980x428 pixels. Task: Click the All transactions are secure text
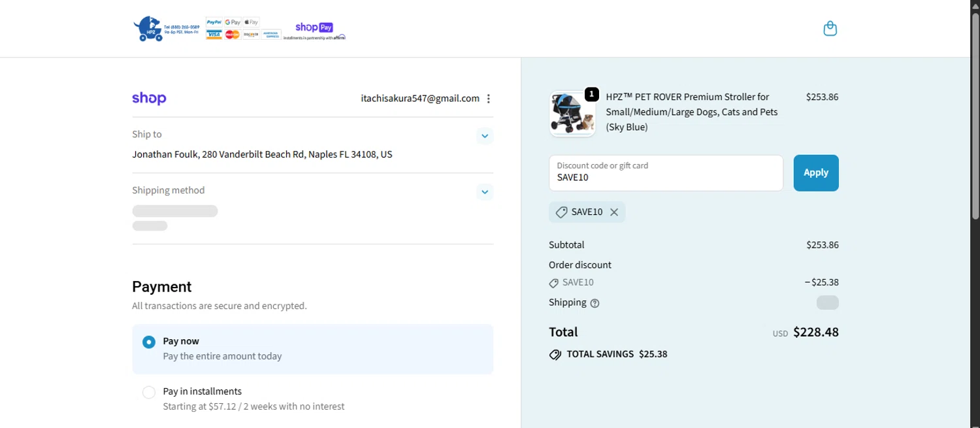point(220,306)
